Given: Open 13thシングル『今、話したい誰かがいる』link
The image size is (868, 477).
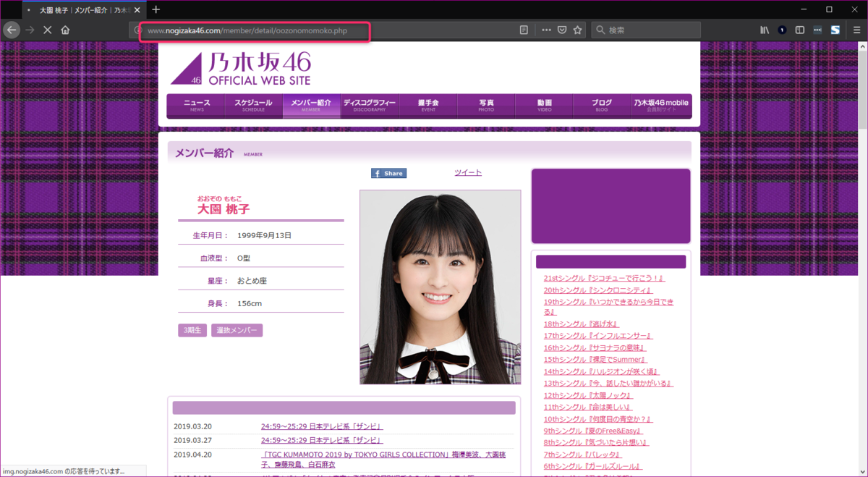Looking at the screenshot, I should (609, 384).
